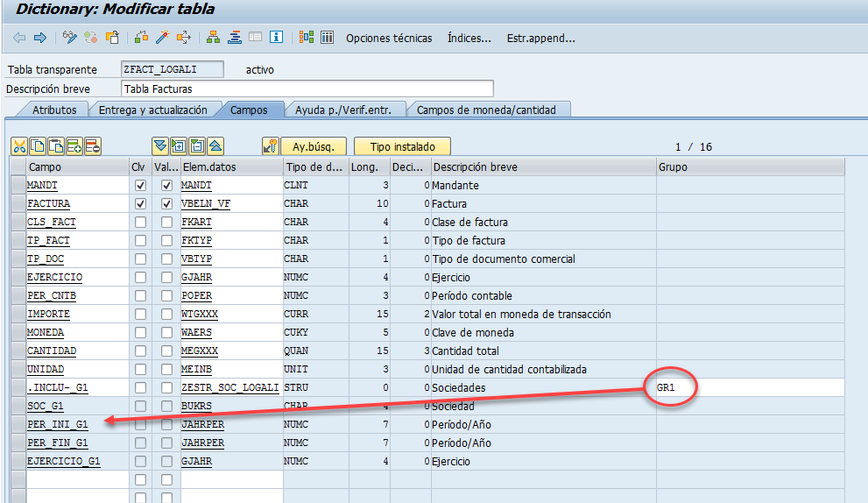Click the Copy rows icon
The image size is (868, 503).
[38, 146]
